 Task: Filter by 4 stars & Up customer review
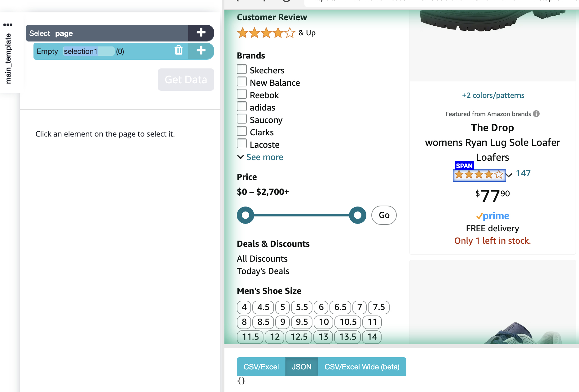tap(276, 33)
